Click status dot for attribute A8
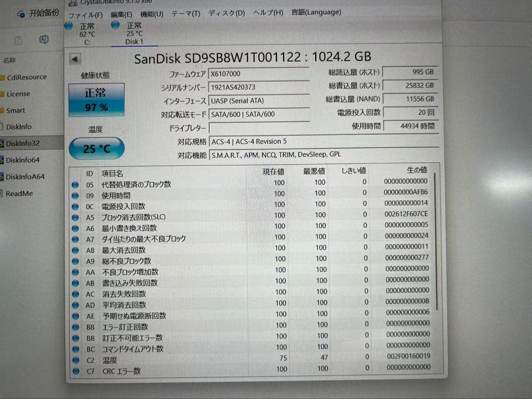Image resolution: width=532 pixels, height=399 pixels. 75,250
